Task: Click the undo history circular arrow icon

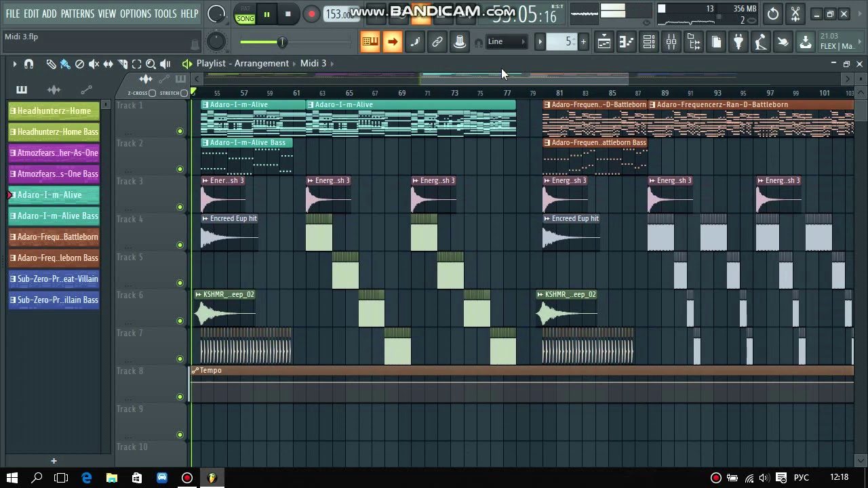Action: (773, 14)
